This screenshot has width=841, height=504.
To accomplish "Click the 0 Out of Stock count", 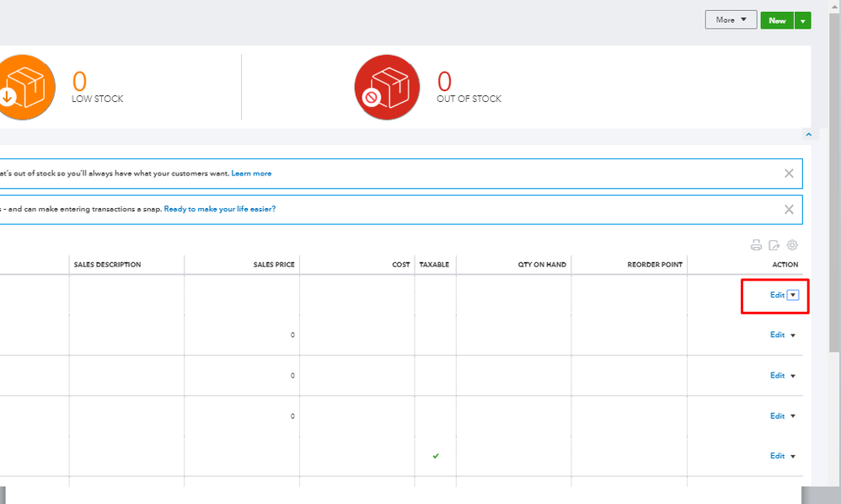I will click(444, 82).
